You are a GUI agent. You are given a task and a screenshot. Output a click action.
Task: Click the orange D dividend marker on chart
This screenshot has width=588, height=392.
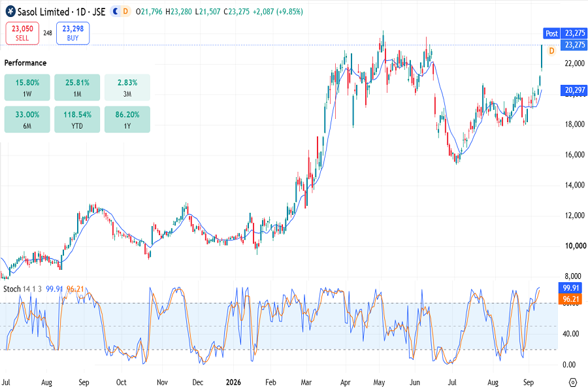tap(551, 51)
